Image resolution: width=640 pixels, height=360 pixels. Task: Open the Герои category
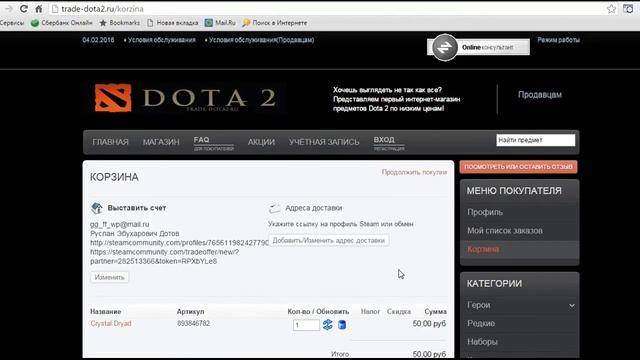pyautogui.click(x=479, y=305)
